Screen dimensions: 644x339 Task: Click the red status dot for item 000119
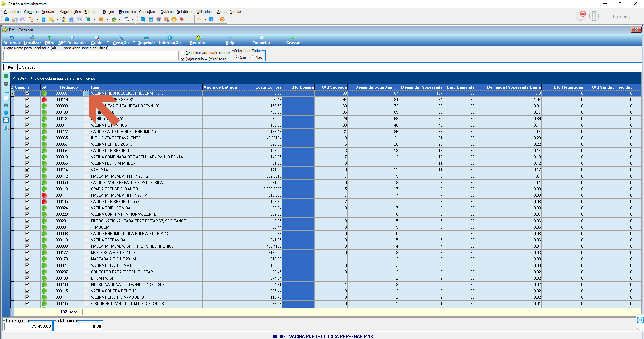click(44, 100)
